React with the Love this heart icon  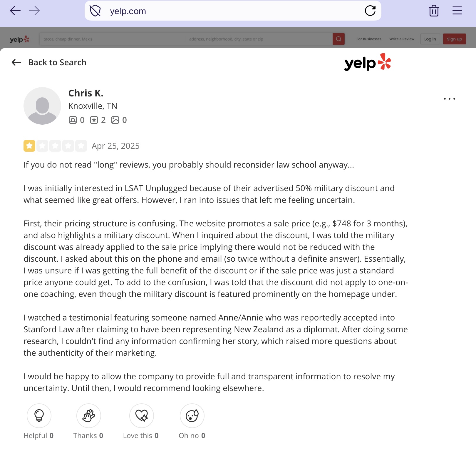pos(142,416)
